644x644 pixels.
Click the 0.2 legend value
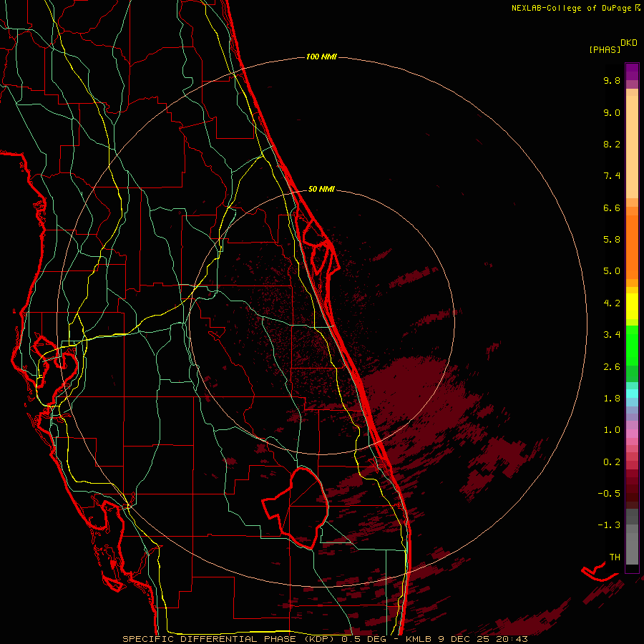click(612, 462)
